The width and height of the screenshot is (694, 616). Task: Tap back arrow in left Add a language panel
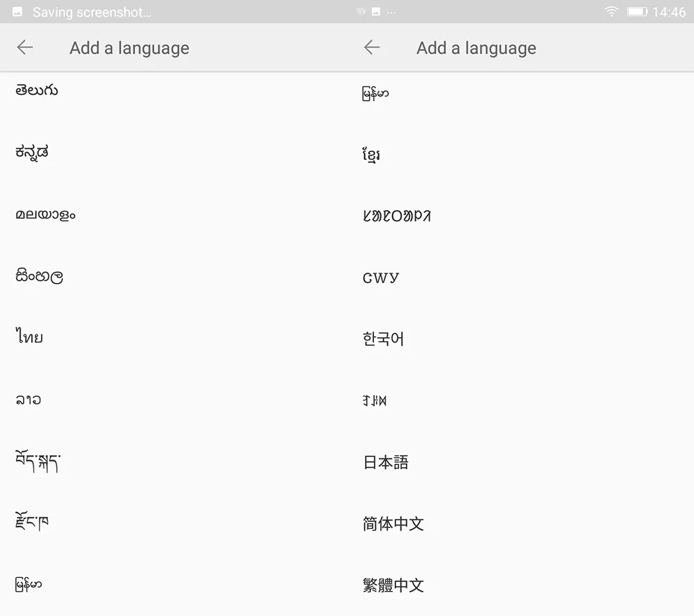tap(25, 47)
